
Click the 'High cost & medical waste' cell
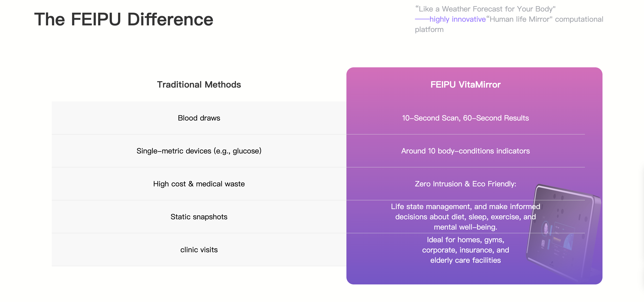click(x=199, y=184)
